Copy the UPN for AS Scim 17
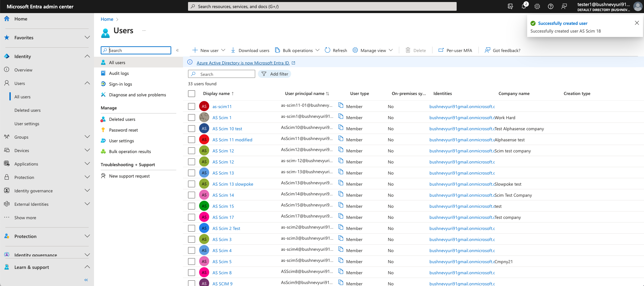The image size is (644, 286). click(341, 216)
